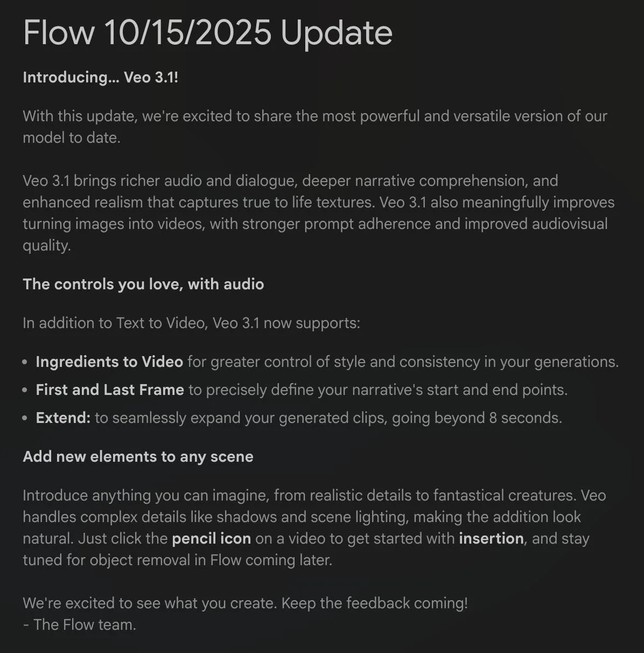
Task: Click the "Flow 10/15/2025 Update" title heading
Action: (208, 33)
